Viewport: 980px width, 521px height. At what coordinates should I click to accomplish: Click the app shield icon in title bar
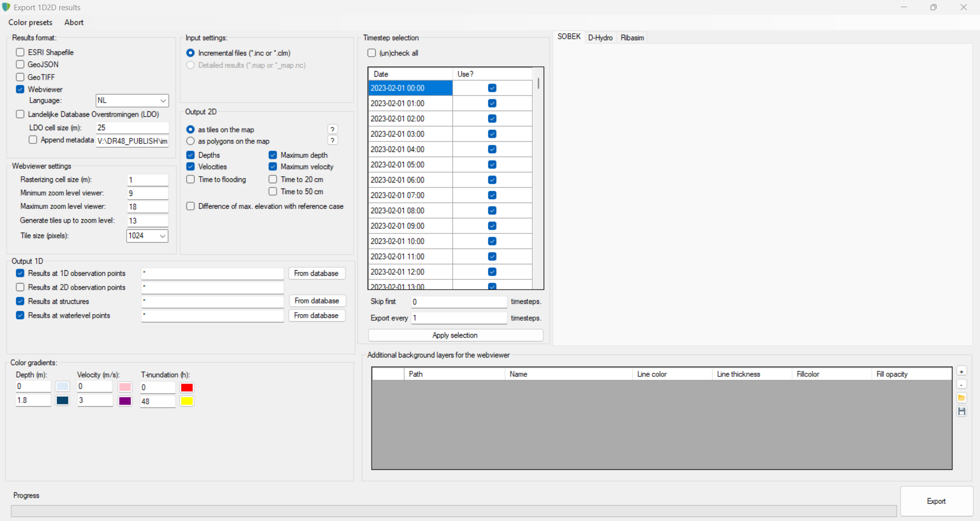pos(6,7)
